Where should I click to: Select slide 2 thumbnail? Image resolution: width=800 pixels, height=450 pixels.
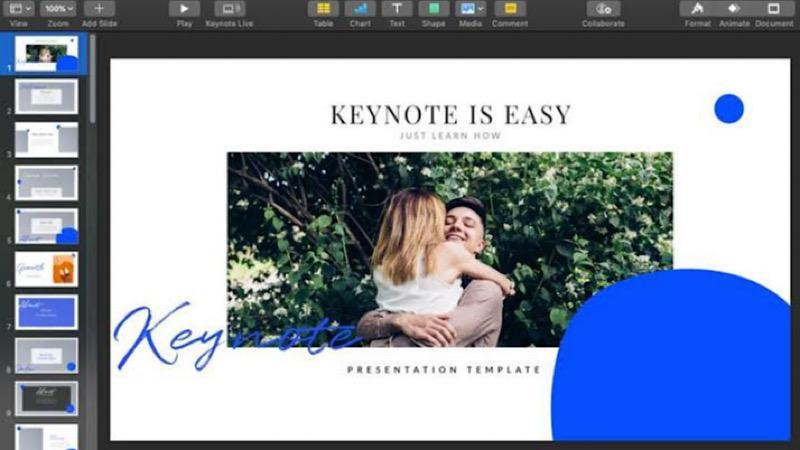46,96
